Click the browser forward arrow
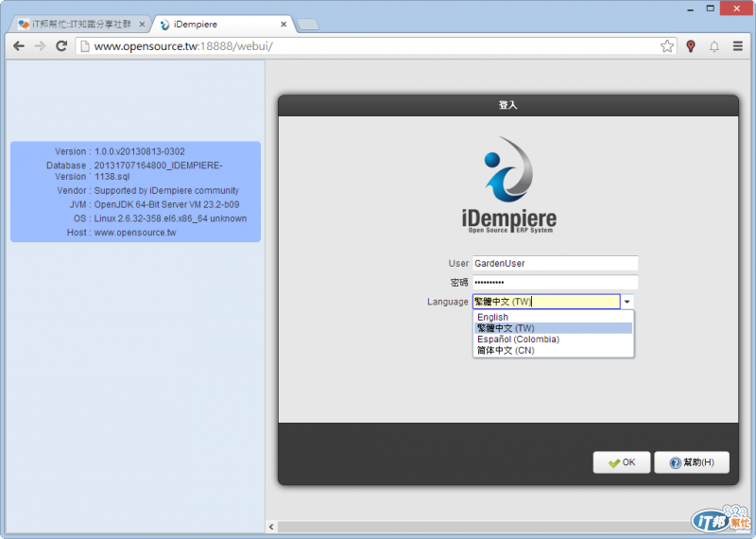The height and width of the screenshot is (539, 756). click(40, 45)
